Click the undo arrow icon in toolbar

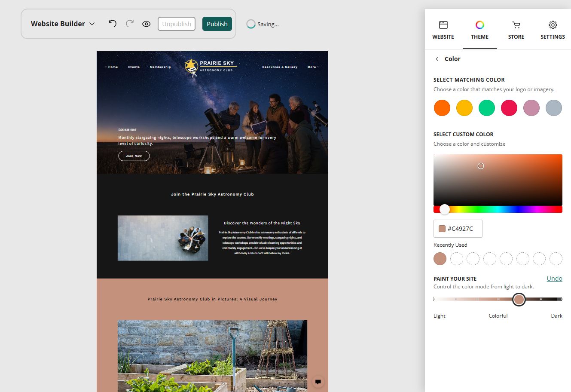(112, 24)
